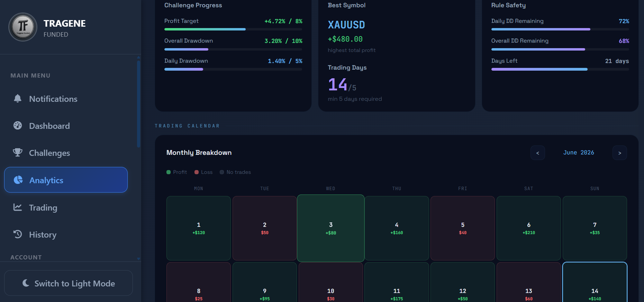
Task: Click the Tragene Funded logo
Action: tap(23, 27)
